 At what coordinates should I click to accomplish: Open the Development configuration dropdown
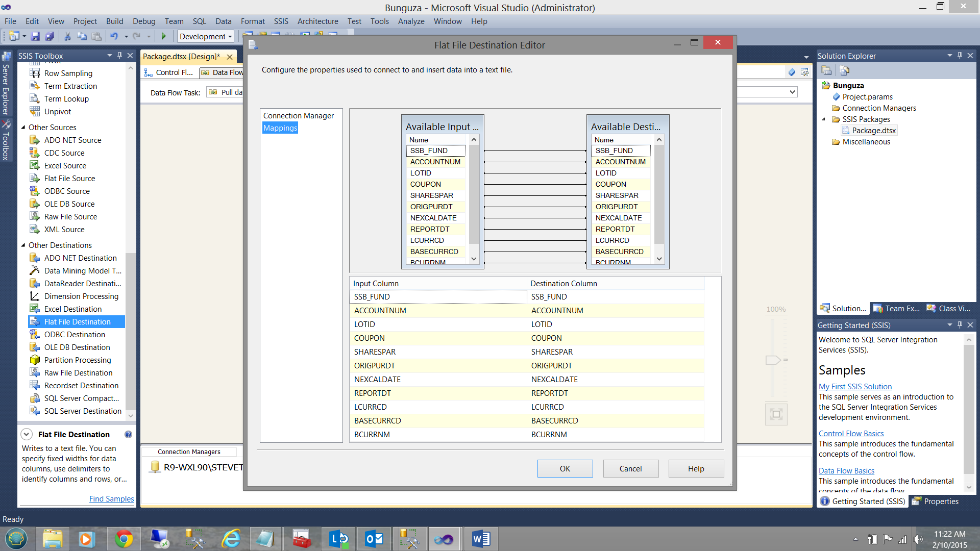(x=230, y=37)
